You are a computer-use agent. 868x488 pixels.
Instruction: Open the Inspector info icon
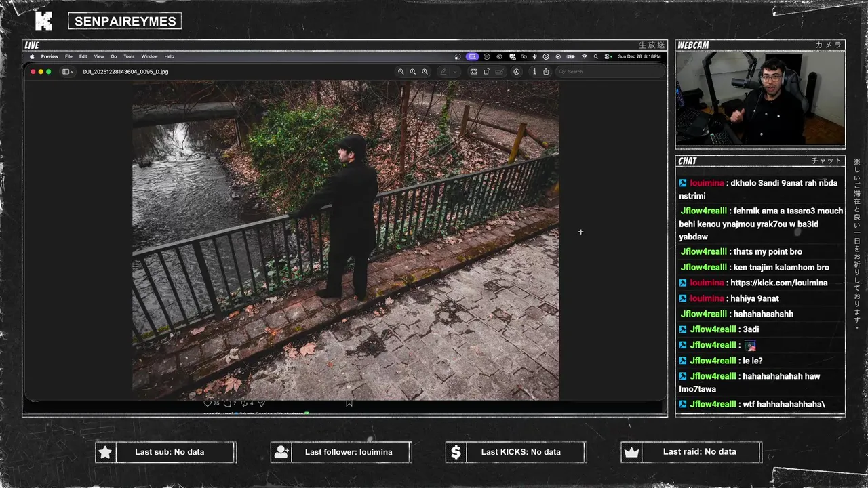coord(534,71)
